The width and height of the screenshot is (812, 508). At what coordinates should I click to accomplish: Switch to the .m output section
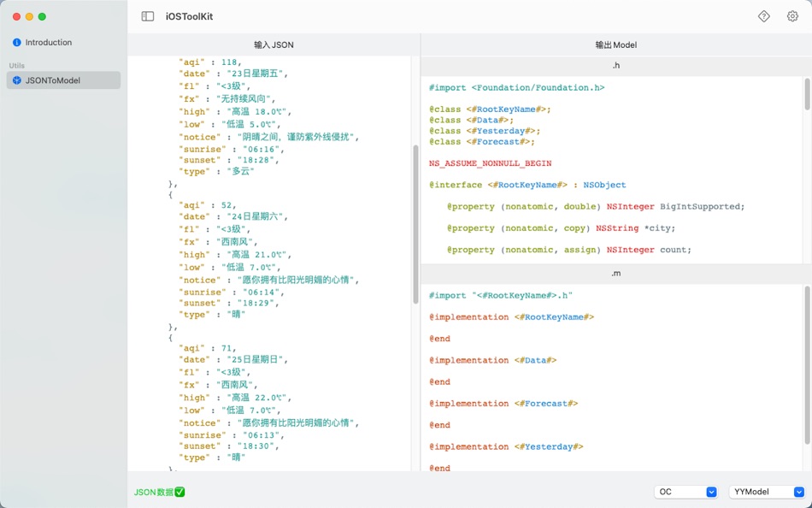pos(615,273)
